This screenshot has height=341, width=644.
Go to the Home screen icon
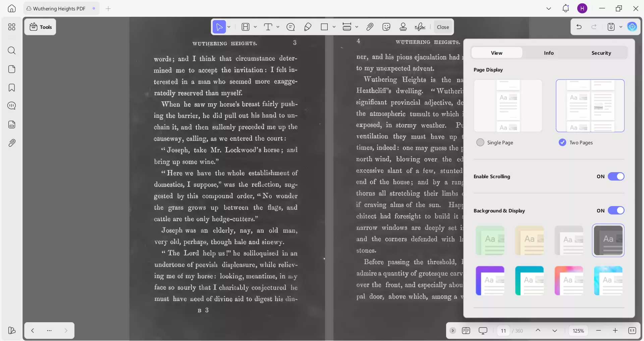point(12,9)
